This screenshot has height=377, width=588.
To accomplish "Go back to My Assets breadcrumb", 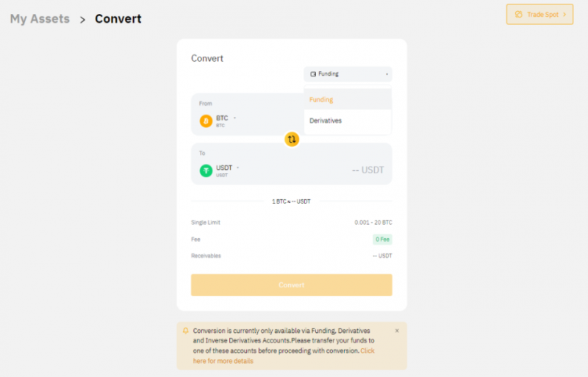I will click(40, 19).
